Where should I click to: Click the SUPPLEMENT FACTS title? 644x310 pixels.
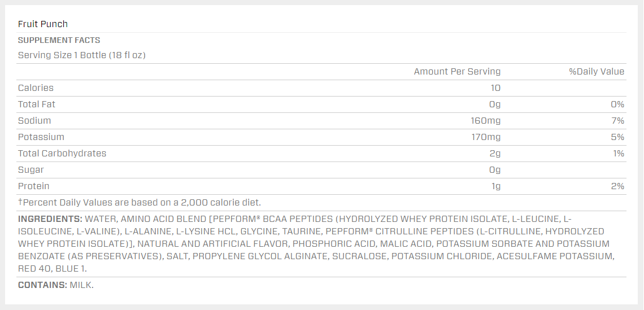(59, 40)
